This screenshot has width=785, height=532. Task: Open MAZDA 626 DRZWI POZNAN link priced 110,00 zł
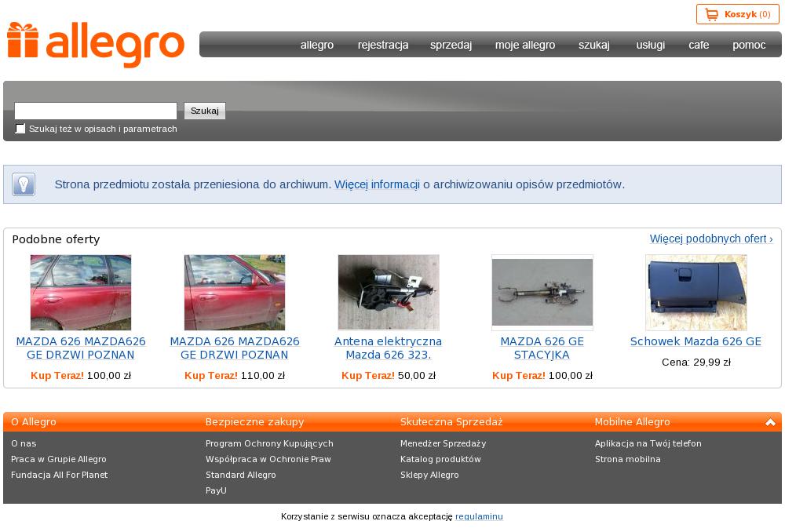tap(235, 348)
